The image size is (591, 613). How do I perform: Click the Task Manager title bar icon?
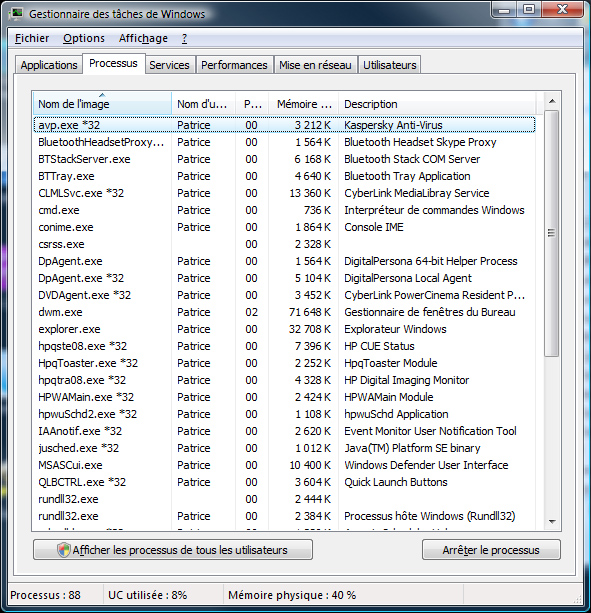point(16,14)
